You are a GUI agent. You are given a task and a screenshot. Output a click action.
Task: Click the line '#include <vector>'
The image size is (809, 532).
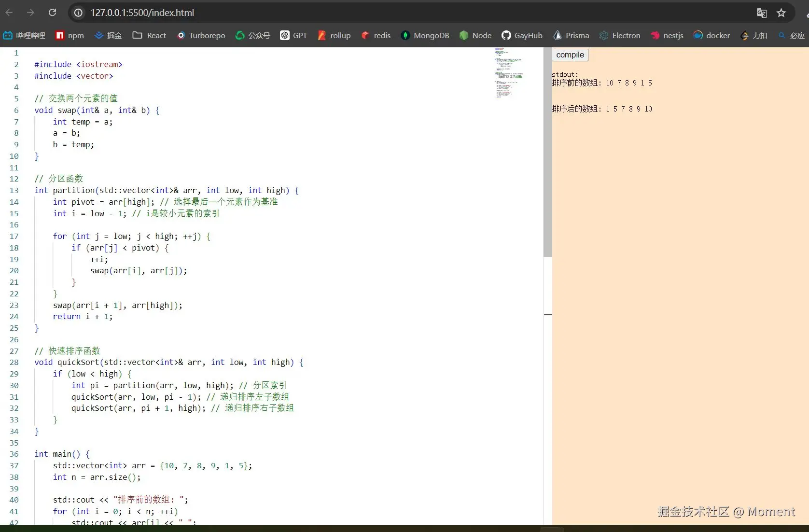tap(73, 76)
